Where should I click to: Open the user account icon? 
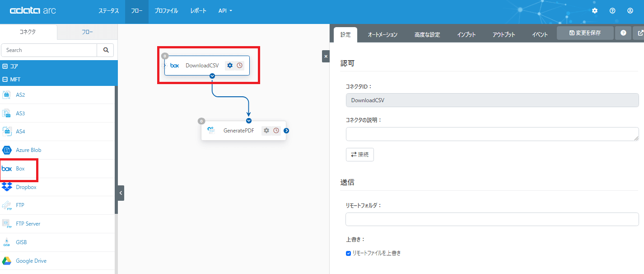pyautogui.click(x=630, y=11)
